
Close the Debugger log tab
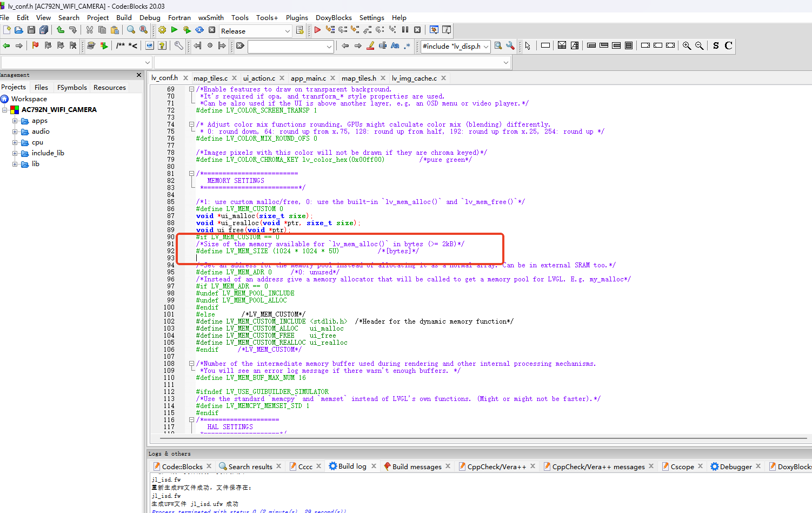click(x=758, y=466)
